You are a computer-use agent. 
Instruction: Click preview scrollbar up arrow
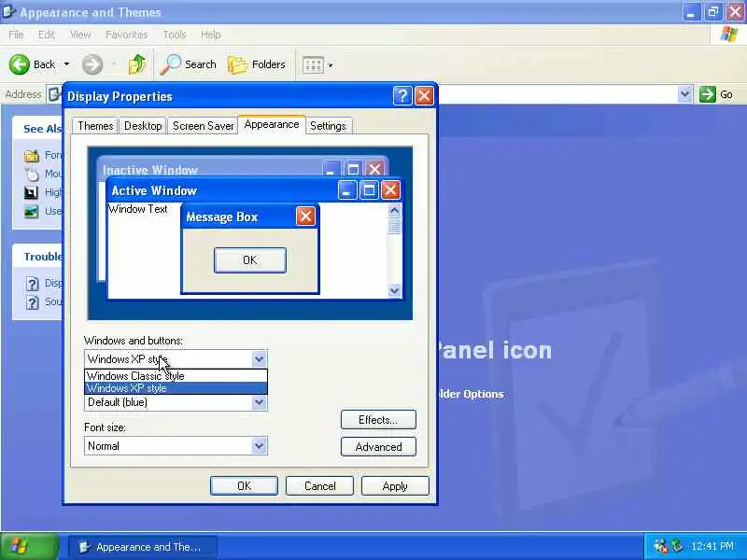[x=394, y=211]
